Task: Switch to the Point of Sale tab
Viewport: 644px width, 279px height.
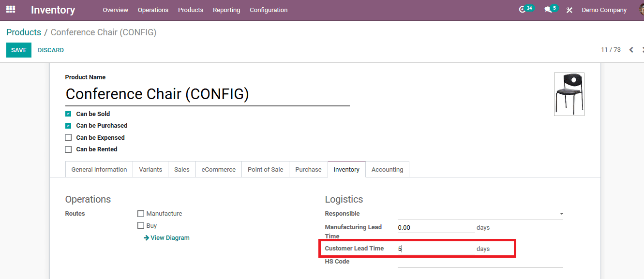Action: tap(266, 169)
